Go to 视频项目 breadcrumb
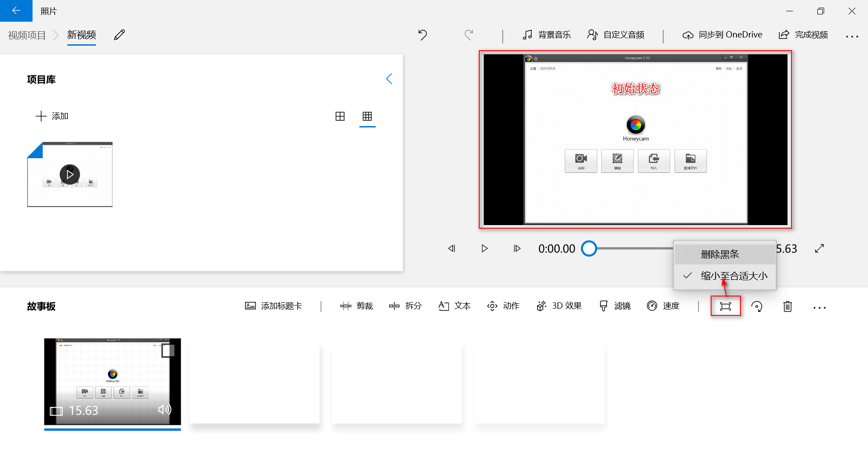The height and width of the screenshot is (461, 868). click(27, 35)
